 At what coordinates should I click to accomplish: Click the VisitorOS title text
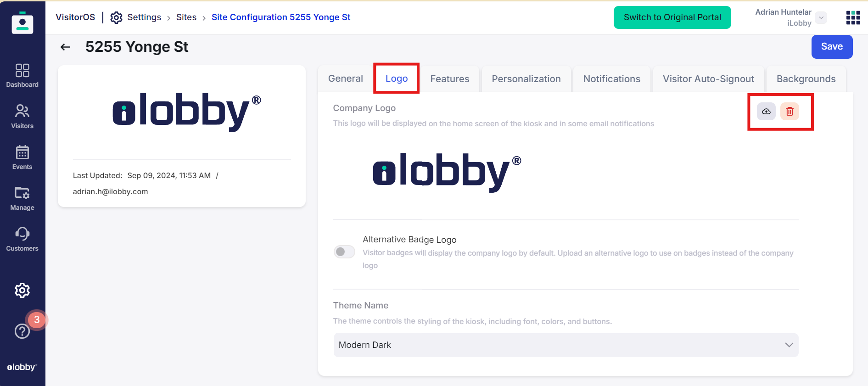(75, 17)
